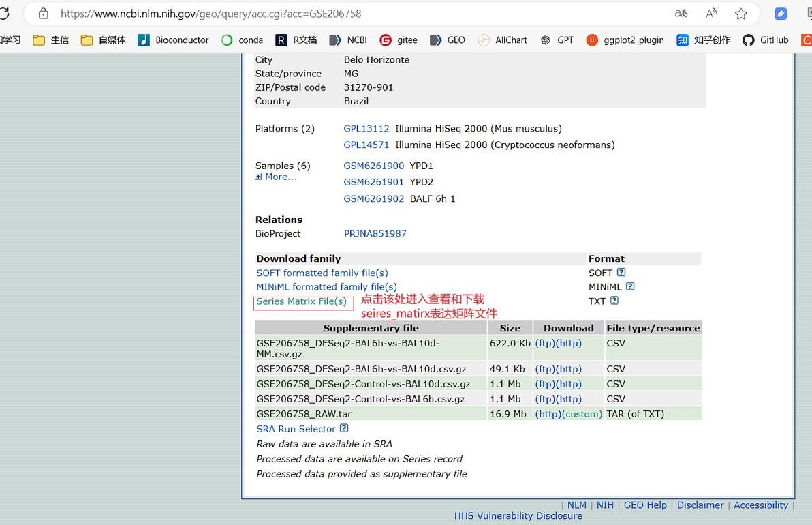This screenshot has width=812, height=525.
Task: Click (custom) download link for GSE206758_RAW.tar
Action: (582, 414)
